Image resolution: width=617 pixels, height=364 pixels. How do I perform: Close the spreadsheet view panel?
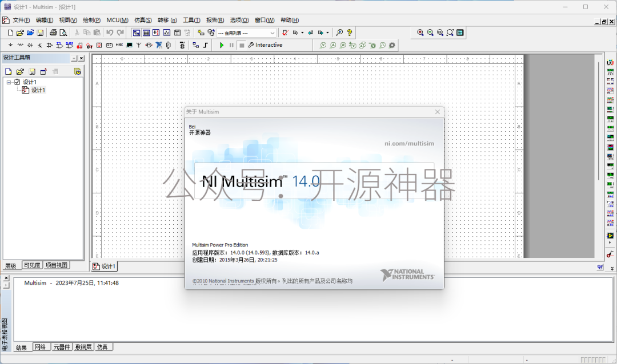(6, 278)
